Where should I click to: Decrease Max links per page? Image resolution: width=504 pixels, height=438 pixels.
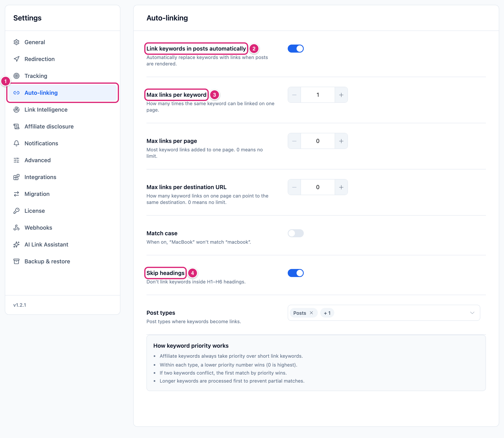[x=294, y=141]
